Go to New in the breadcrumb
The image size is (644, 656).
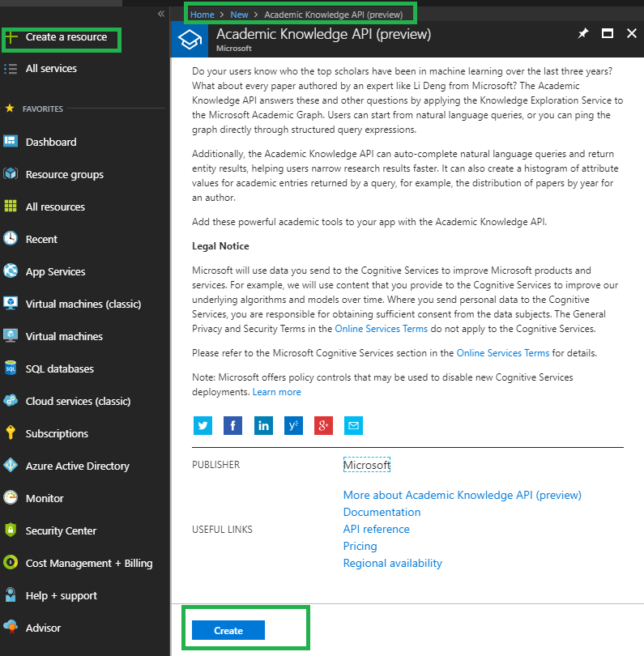coord(239,15)
